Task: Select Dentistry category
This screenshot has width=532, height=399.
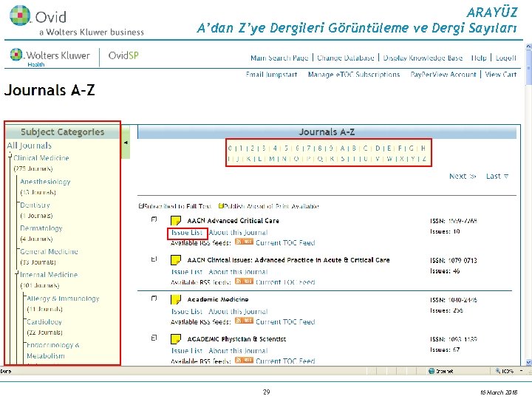Action: click(x=35, y=205)
